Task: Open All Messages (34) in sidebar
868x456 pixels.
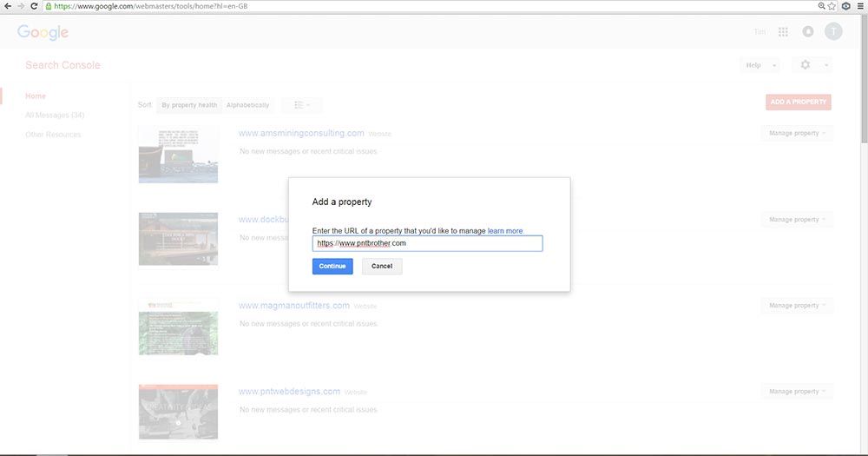Action: click(x=55, y=116)
